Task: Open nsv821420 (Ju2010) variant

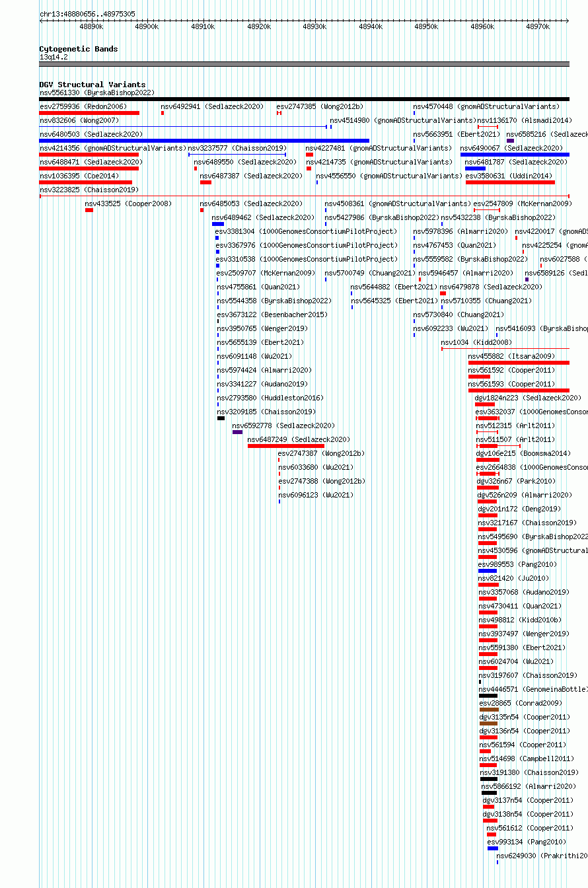Action: coord(513,578)
